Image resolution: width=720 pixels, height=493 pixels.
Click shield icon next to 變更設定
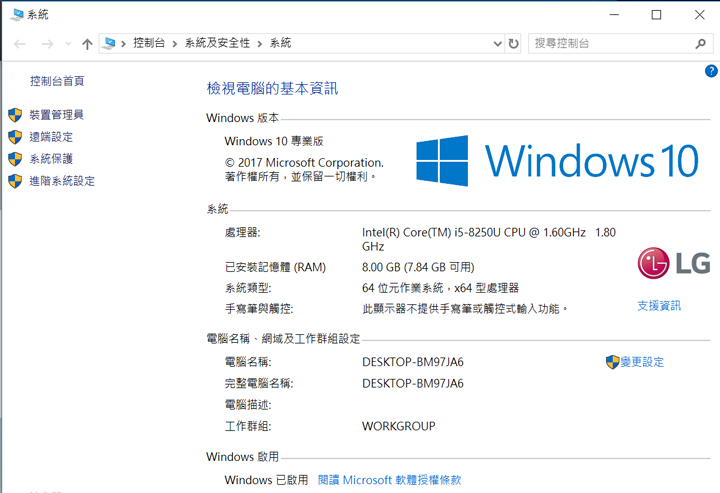[x=613, y=362]
